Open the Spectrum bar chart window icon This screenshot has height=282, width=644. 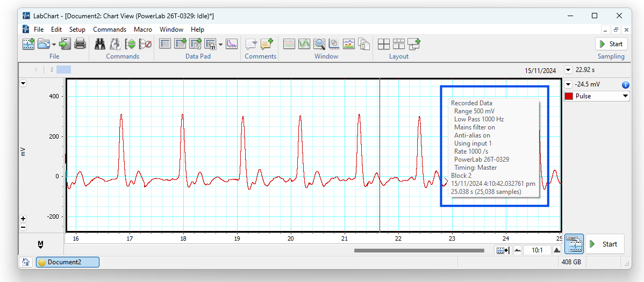(x=349, y=44)
